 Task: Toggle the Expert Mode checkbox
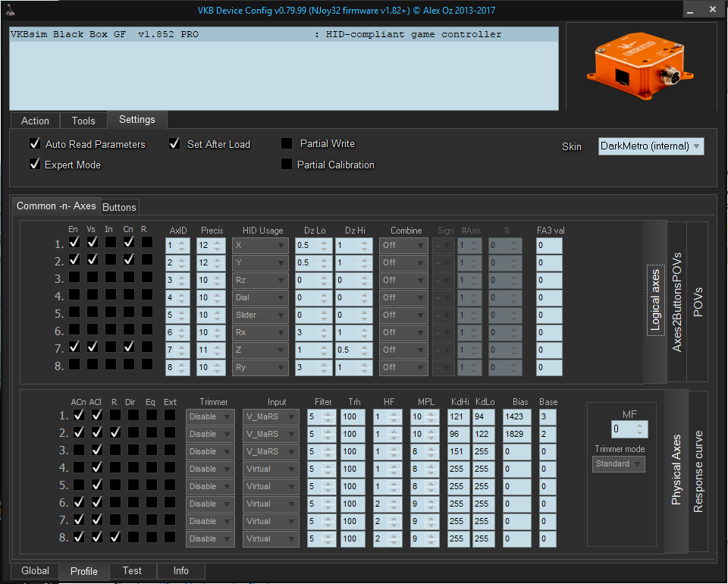coord(35,165)
